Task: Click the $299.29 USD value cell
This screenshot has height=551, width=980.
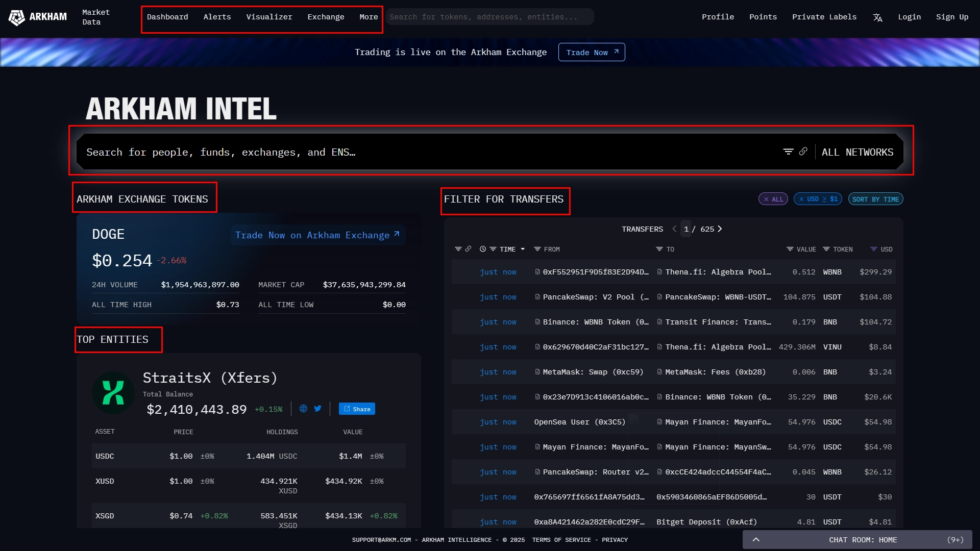Action: pos(875,272)
